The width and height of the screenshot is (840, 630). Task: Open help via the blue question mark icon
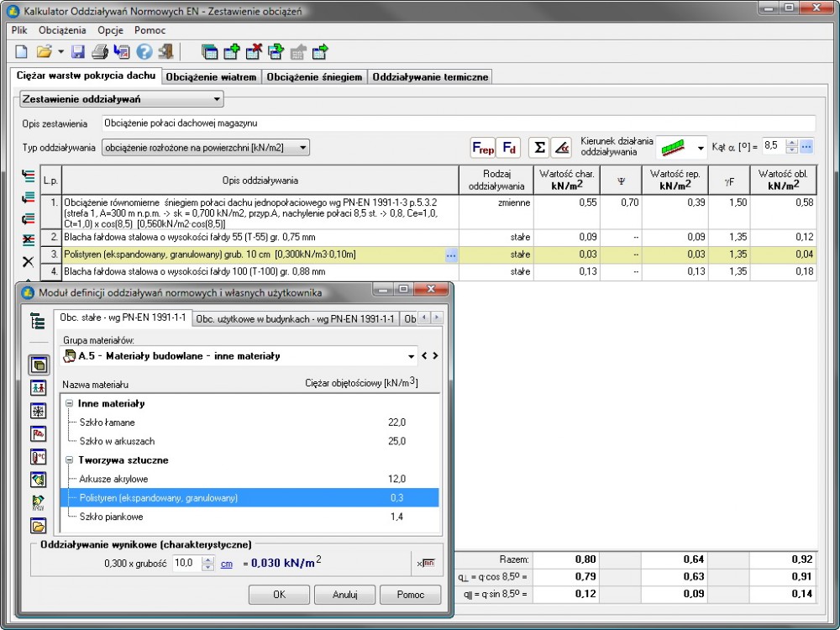[144, 52]
